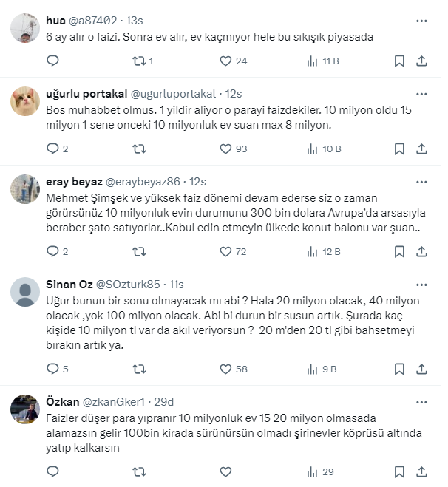Click uğurlu portakal's cat avatar
Viewport: 448px width, 487px height.
[x=25, y=101]
